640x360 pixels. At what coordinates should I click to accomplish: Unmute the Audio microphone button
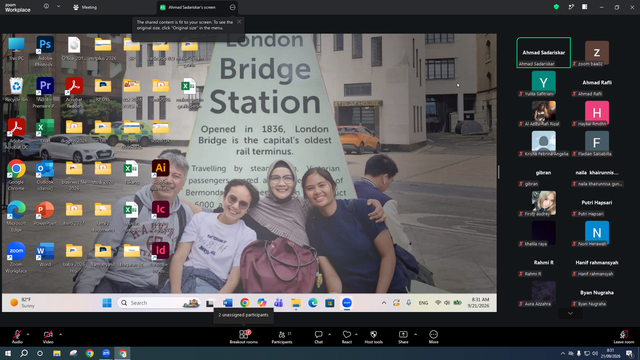(17, 336)
